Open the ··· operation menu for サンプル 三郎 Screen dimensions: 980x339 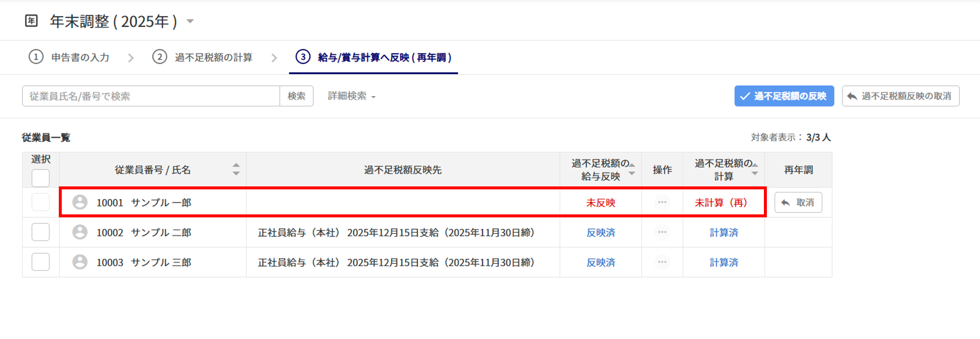point(662,262)
